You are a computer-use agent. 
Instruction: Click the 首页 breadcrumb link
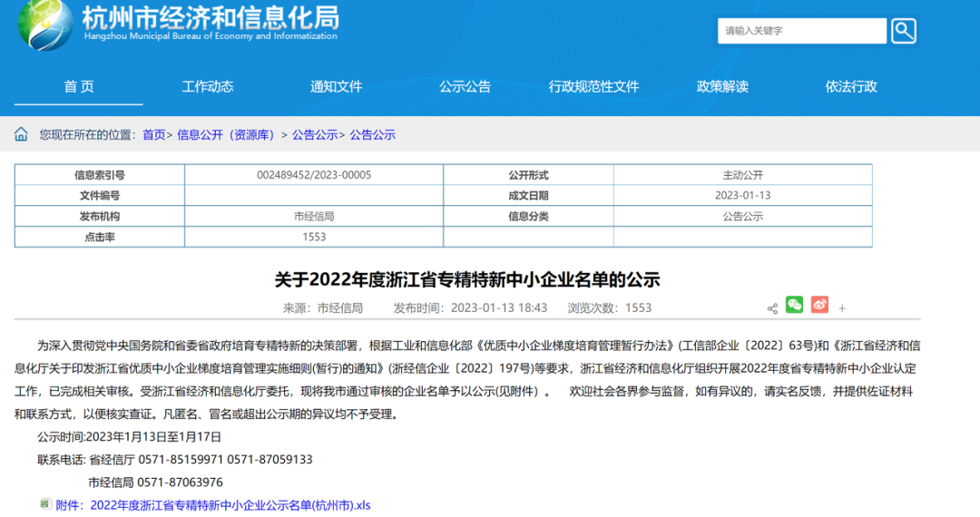pyautogui.click(x=153, y=135)
